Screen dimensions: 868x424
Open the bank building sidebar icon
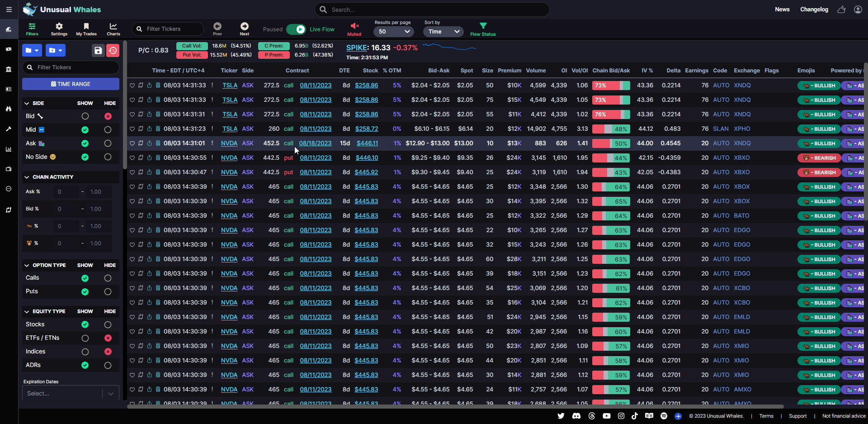point(9,69)
